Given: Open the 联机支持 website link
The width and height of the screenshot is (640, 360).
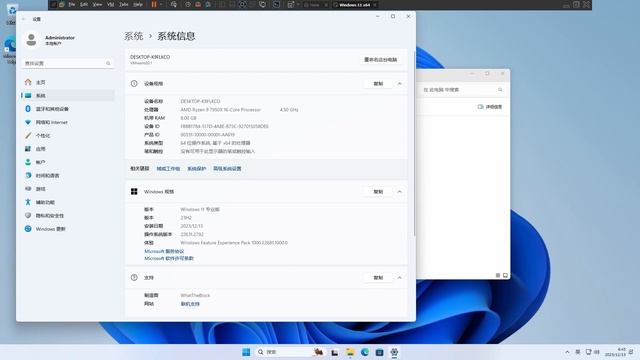Looking at the screenshot, I should pos(190,304).
